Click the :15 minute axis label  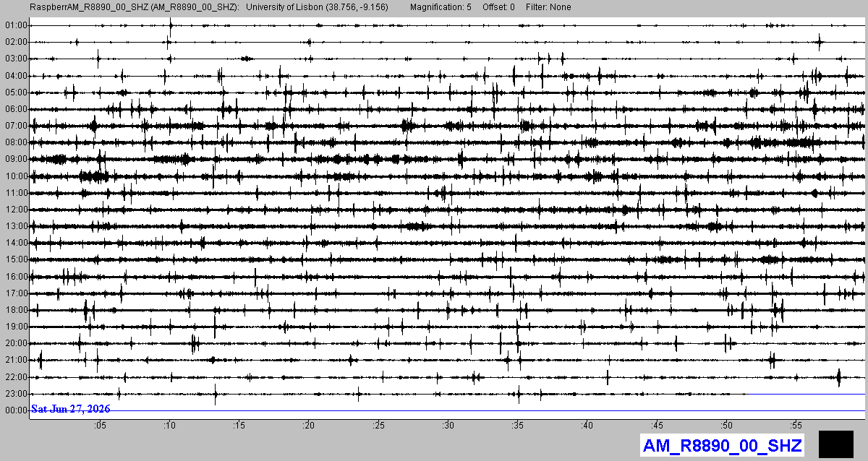coord(239,425)
